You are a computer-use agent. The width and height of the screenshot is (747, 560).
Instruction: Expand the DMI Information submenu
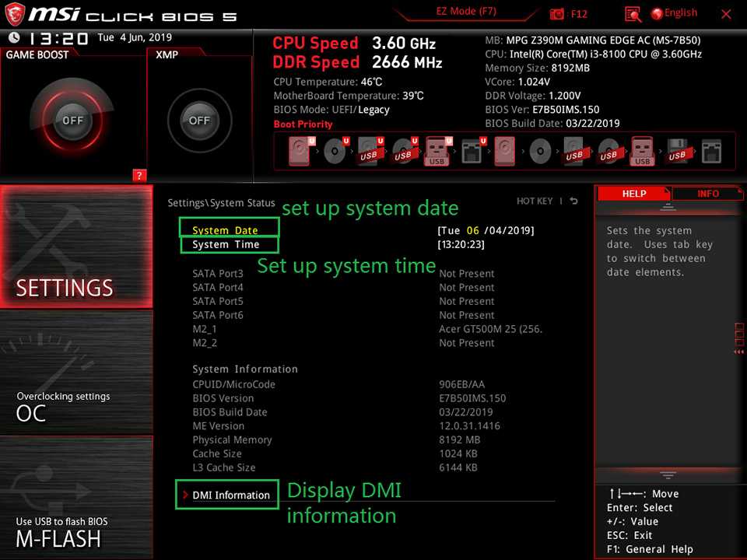point(230,495)
